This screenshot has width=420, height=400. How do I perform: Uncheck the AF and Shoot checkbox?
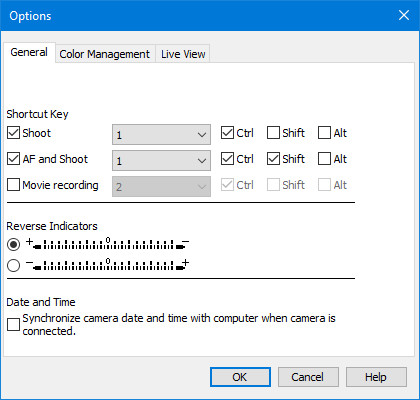(x=13, y=159)
